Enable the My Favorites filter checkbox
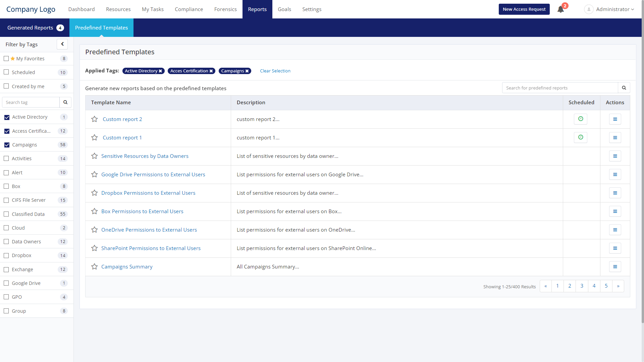 click(x=6, y=59)
